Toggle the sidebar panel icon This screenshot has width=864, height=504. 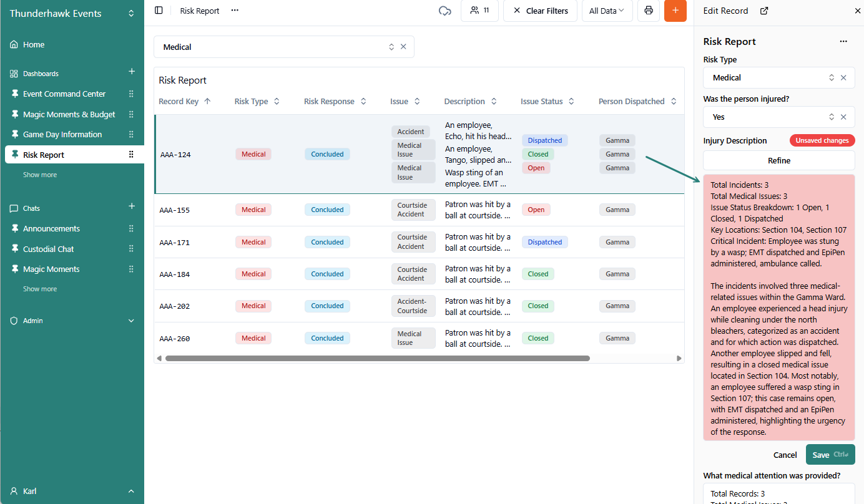[x=159, y=11]
